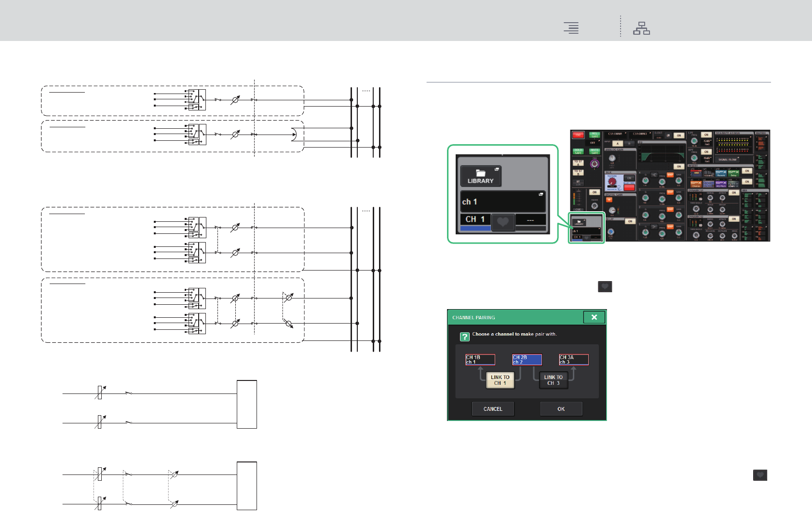Toggle the D.OUT ON button
This screenshot has height=515, width=812.
[679, 136]
